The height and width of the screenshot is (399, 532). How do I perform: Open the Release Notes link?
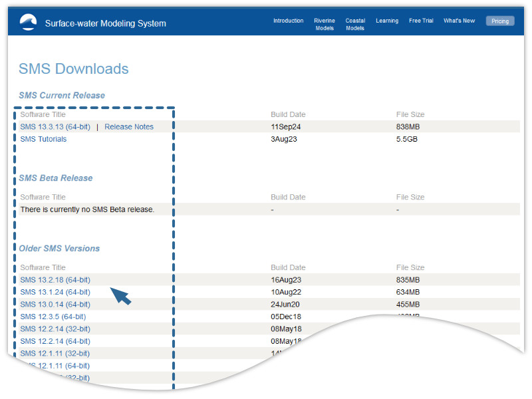coord(129,127)
